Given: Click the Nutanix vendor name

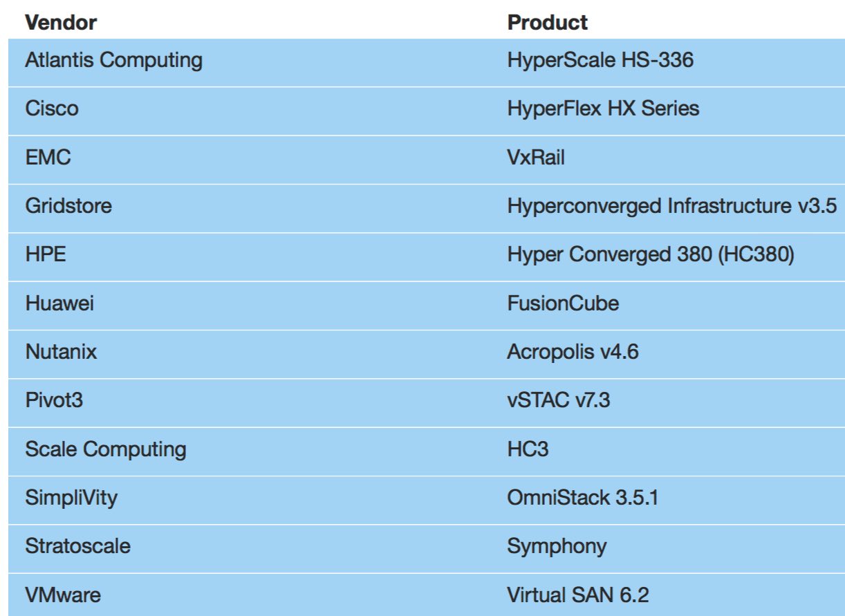Looking at the screenshot, I should (x=61, y=352).
